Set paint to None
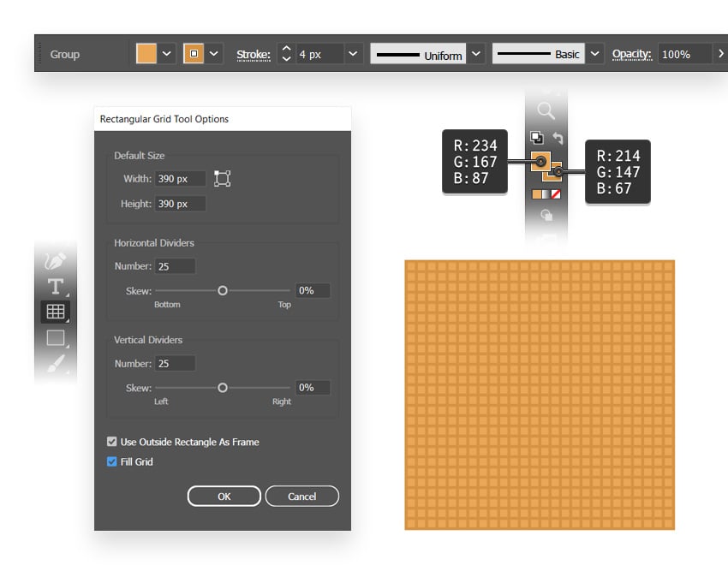The image size is (728, 565). pos(556,194)
